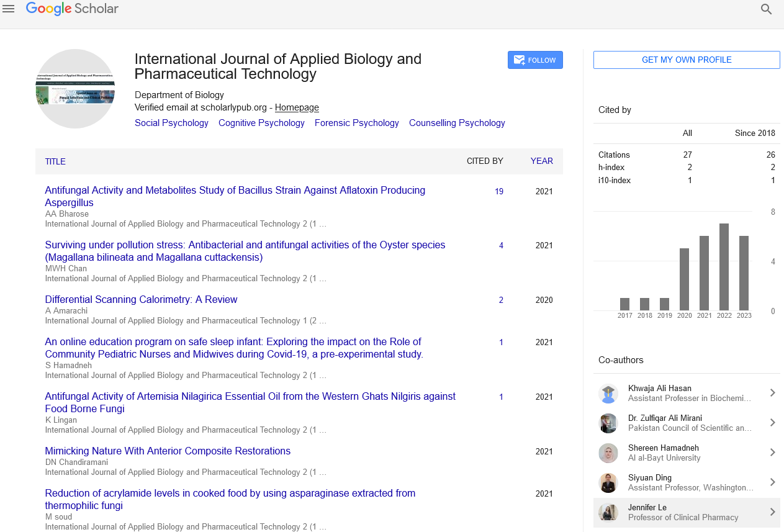Viewport: 784px width, 532px height.
Task: Click Jennifer Le's avatar photo
Action: (608, 513)
